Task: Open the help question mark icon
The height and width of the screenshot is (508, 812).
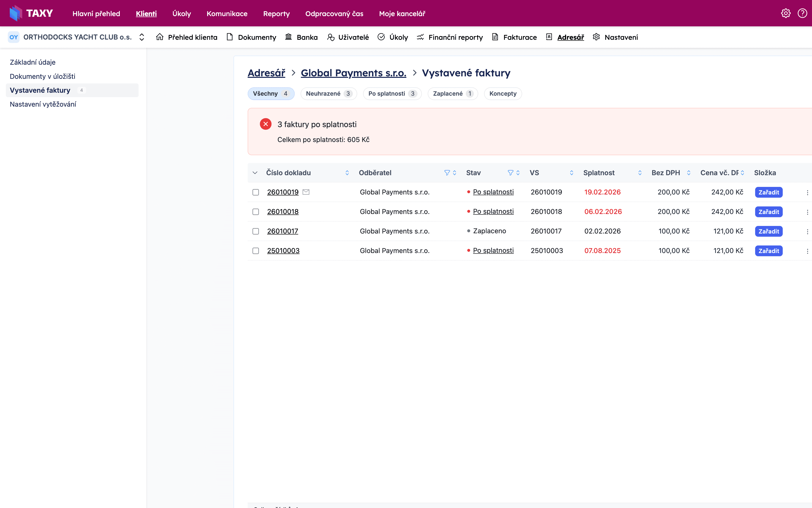Action: [802, 13]
